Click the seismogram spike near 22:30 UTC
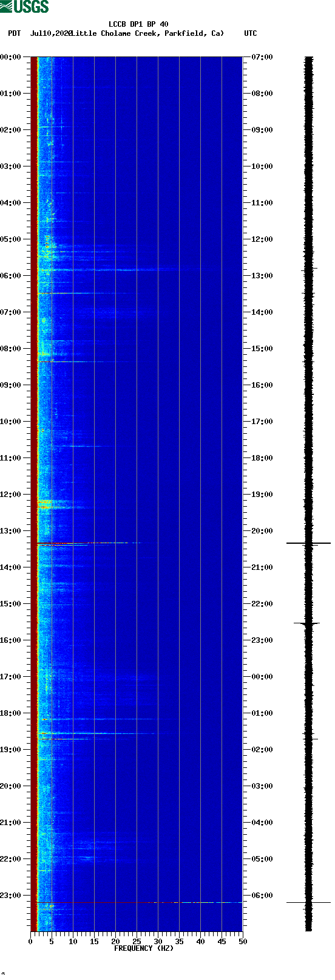 (x=307, y=623)
